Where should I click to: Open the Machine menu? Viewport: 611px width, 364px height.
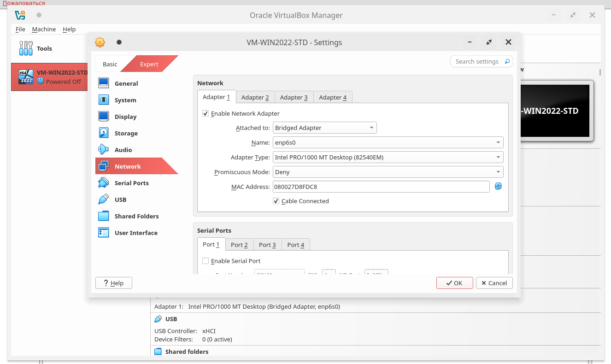click(44, 29)
